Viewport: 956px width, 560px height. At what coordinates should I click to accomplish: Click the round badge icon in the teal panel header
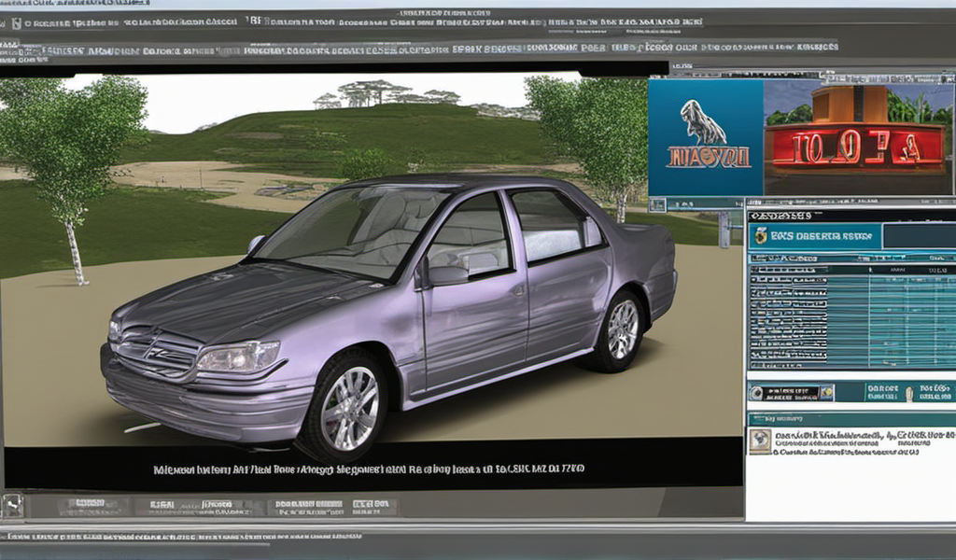[x=761, y=237]
